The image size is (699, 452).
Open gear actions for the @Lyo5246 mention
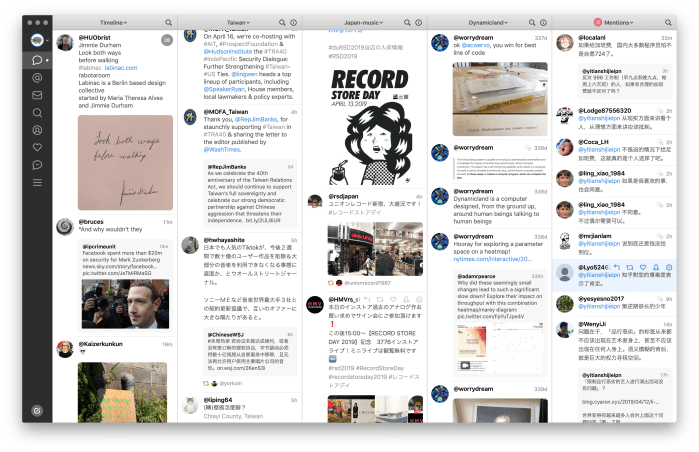point(669,267)
